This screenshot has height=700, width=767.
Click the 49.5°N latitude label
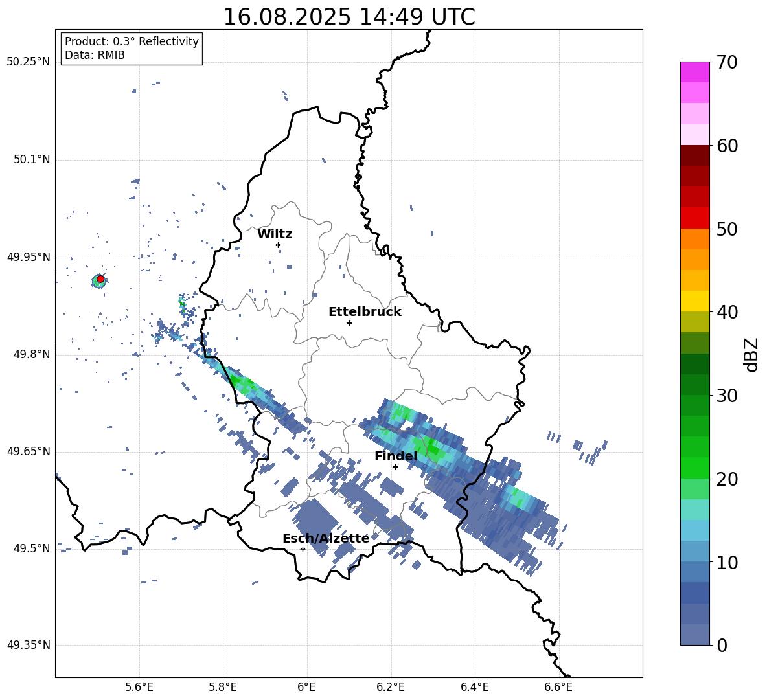coord(32,548)
